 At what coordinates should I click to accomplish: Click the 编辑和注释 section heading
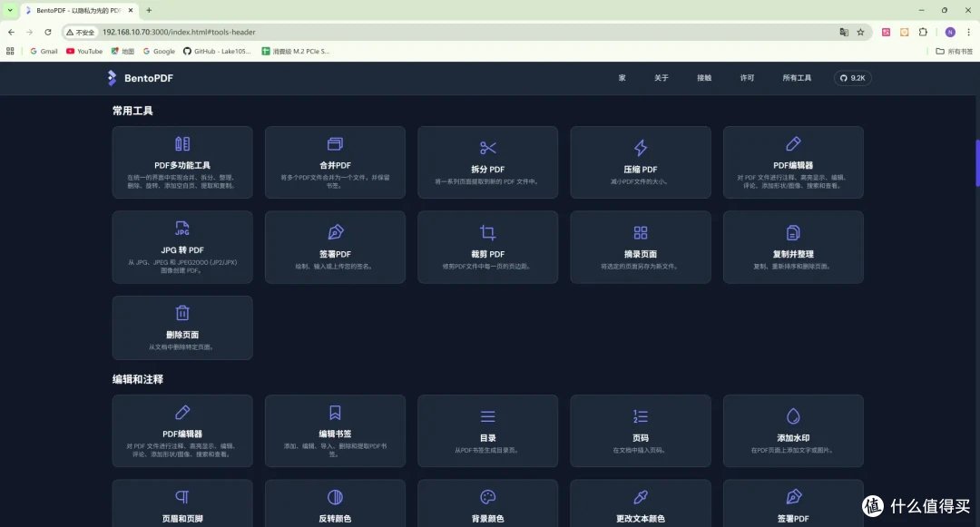tap(138, 379)
